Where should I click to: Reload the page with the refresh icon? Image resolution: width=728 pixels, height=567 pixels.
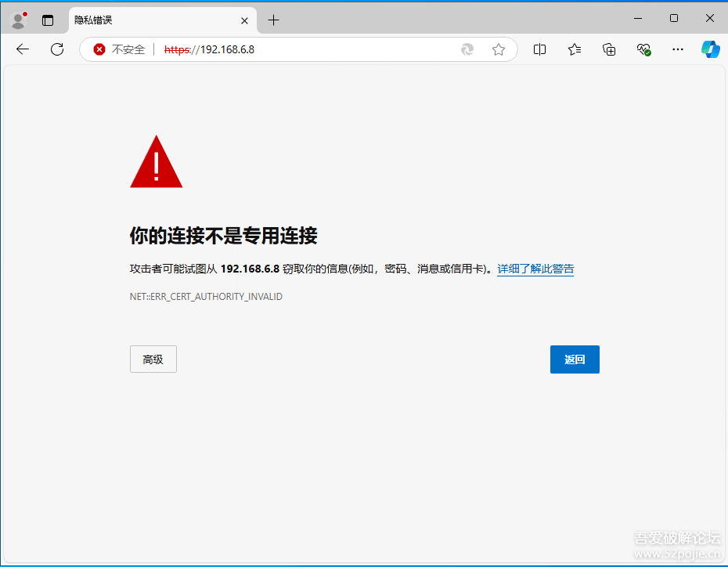[x=56, y=49]
